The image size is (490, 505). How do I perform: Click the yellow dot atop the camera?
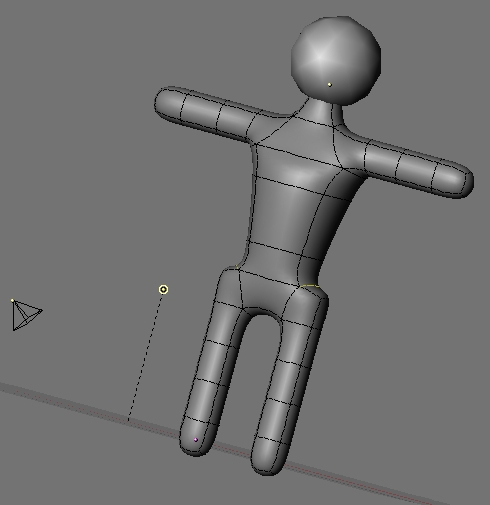pos(13,300)
